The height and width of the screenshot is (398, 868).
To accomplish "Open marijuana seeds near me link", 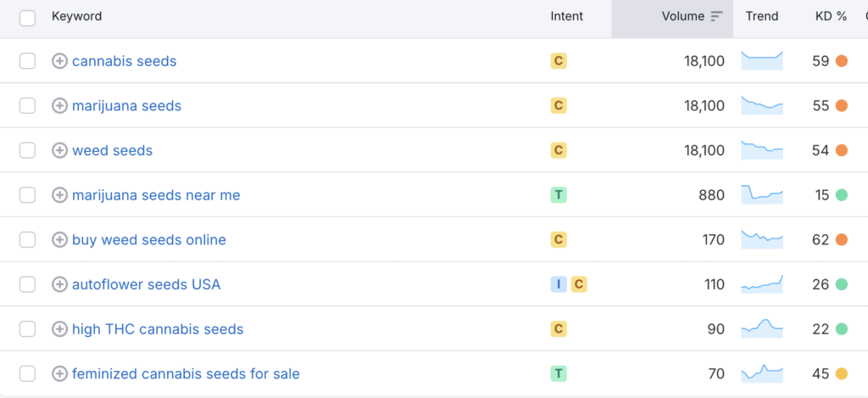I will click(x=156, y=195).
